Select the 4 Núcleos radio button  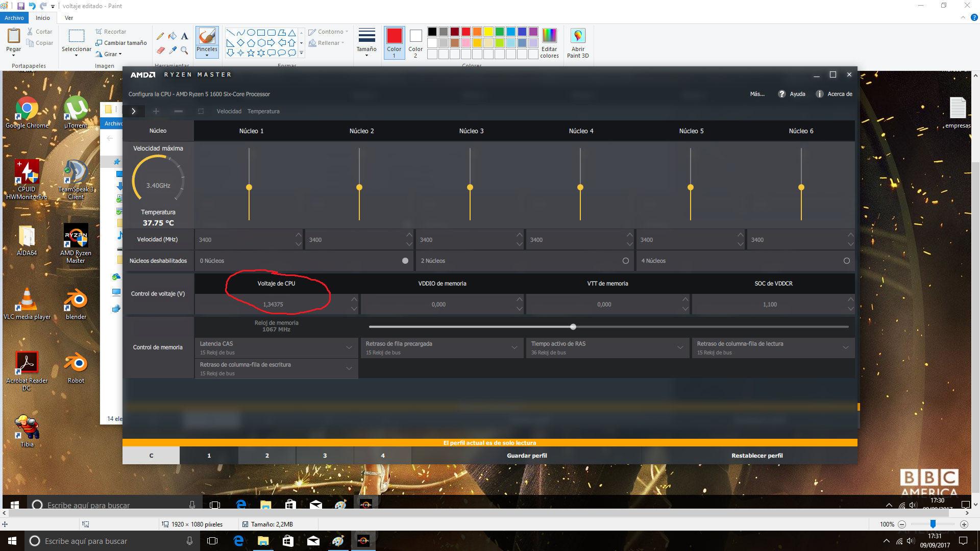(x=847, y=261)
